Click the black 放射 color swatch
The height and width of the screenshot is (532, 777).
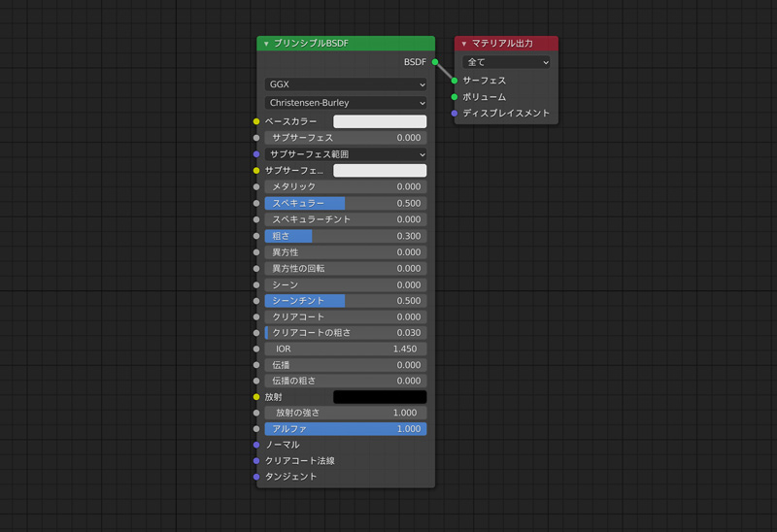(380, 397)
